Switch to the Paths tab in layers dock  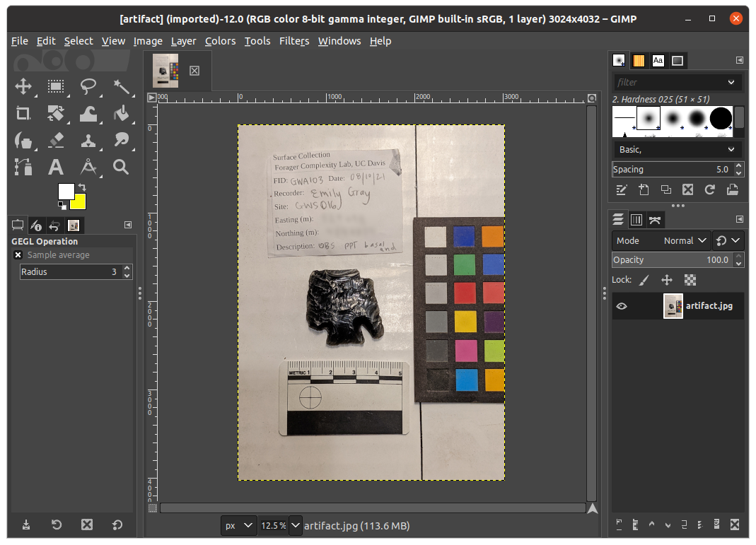click(655, 220)
